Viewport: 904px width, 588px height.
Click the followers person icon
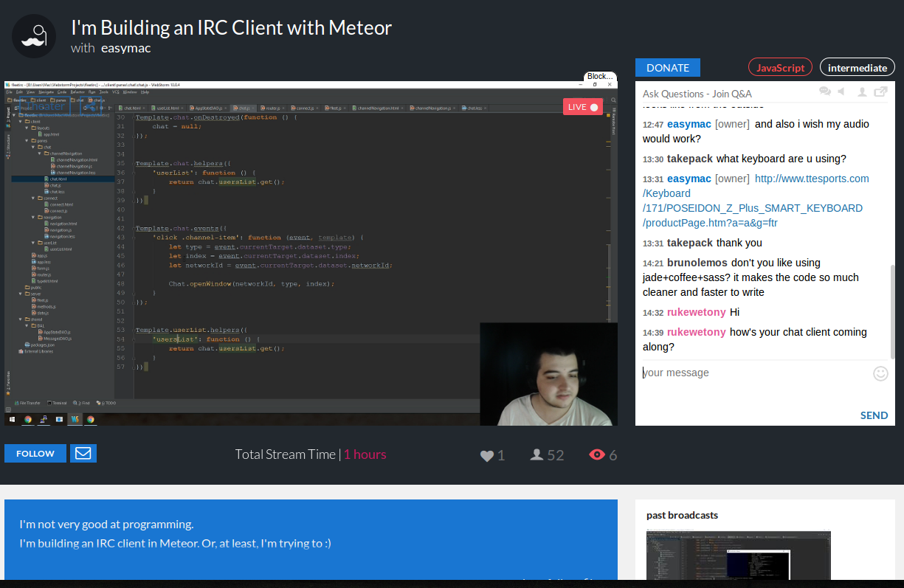click(537, 454)
